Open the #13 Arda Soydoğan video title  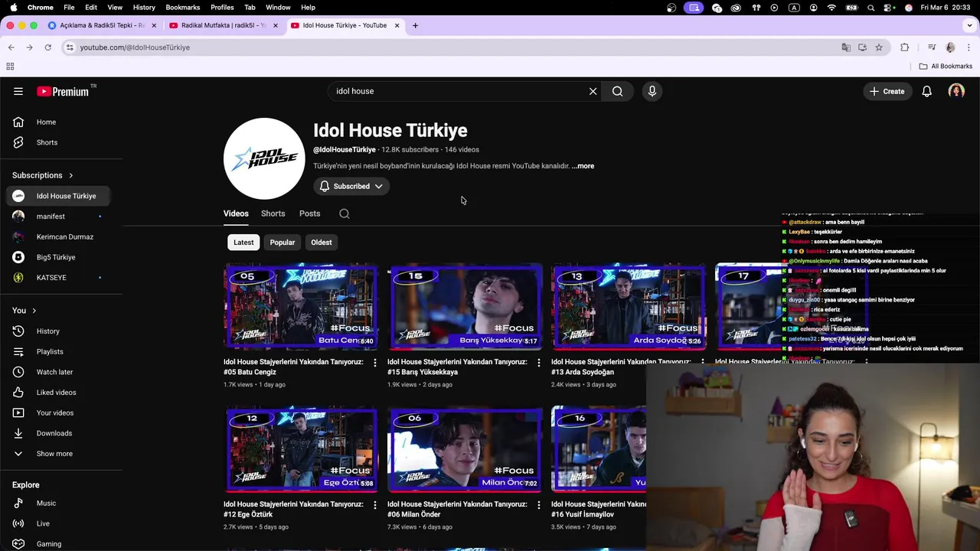tap(621, 367)
